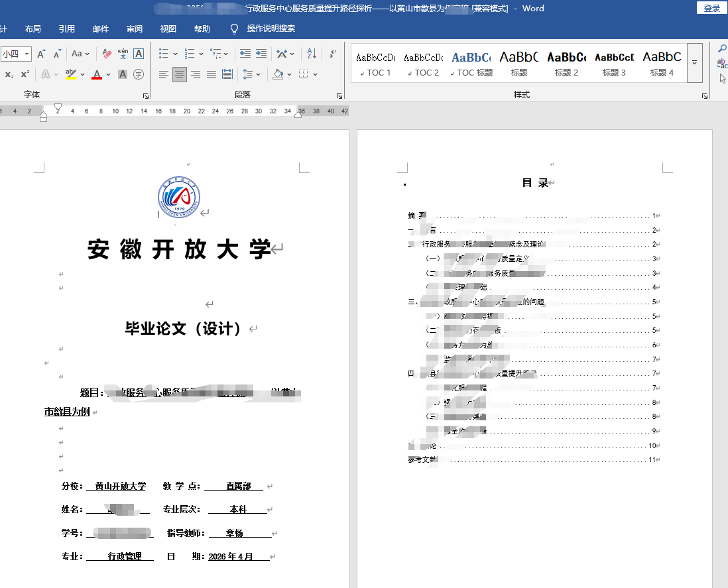The image size is (728, 588).
Task: Open phonetic guide (wén) tool
Action: coord(123,54)
